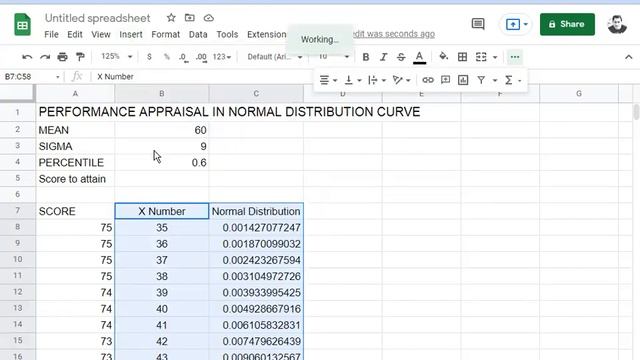This screenshot has width=640, height=360.
Task: Open the text rotation dropdown
Action: tap(402, 80)
